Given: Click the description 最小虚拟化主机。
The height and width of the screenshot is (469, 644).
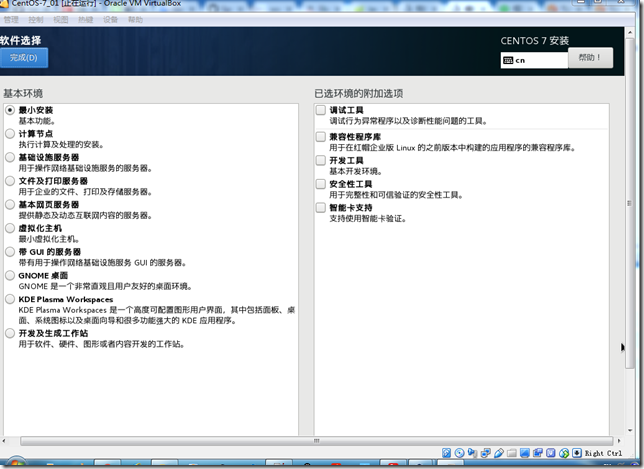Looking at the screenshot, I should click(x=49, y=239).
